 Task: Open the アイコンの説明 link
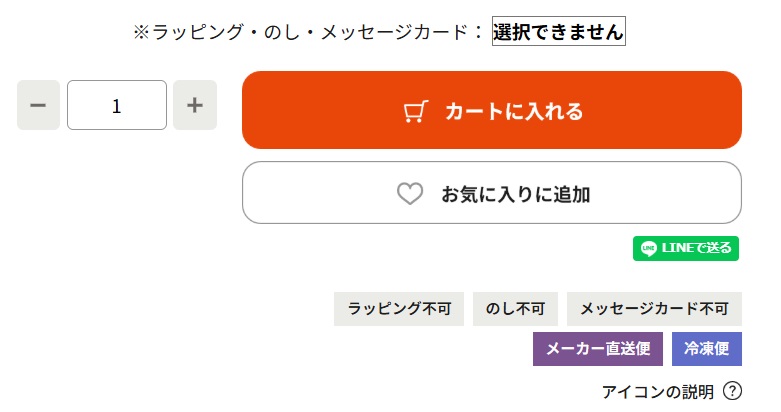click(x=658, y=391)
